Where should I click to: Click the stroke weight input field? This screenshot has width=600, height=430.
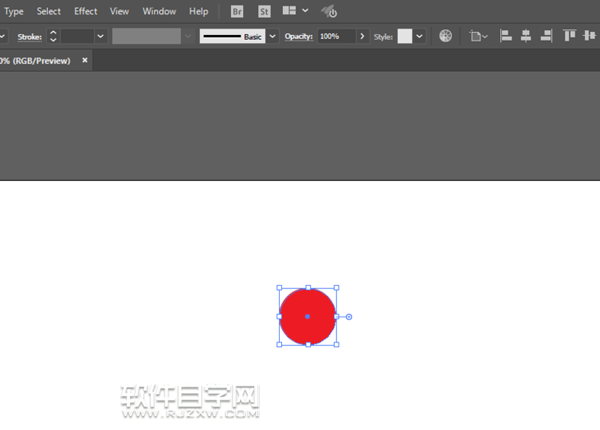(77, 36)
